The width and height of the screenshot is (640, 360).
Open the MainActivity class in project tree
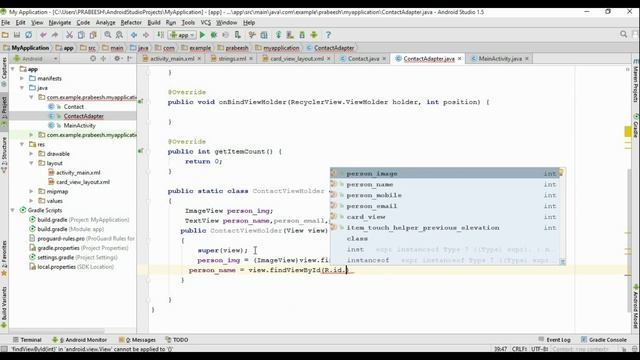coord(79,125)
